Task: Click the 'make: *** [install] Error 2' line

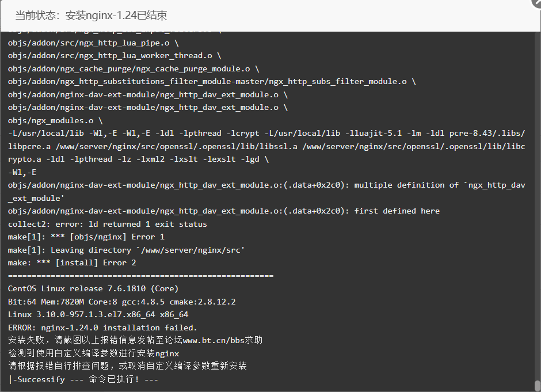Action: click(72, 263)
